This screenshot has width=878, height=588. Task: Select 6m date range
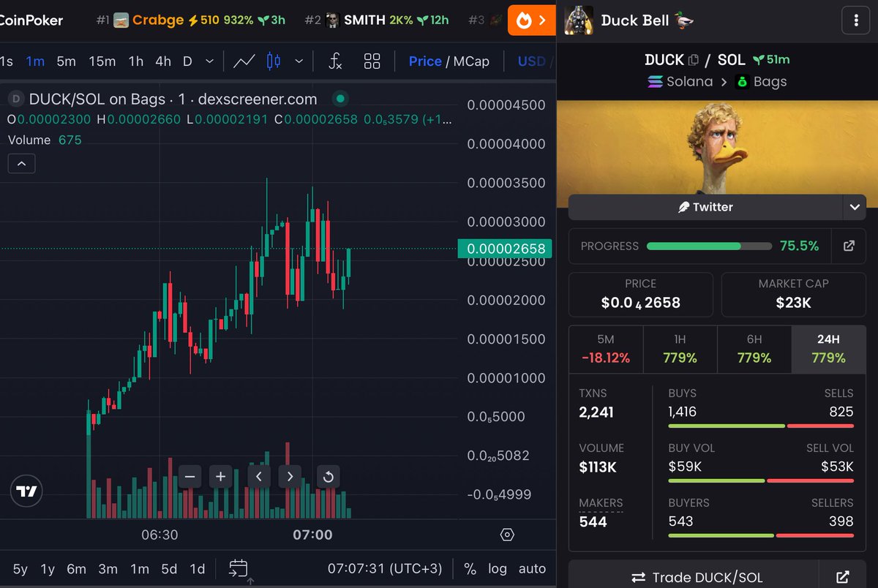click(x=76, y=568)
